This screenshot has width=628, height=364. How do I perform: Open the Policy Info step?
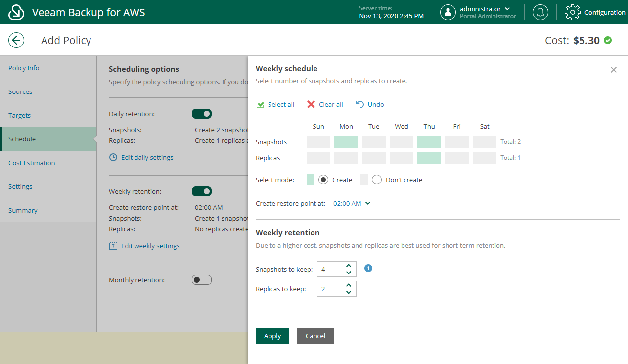click(48, 68)
